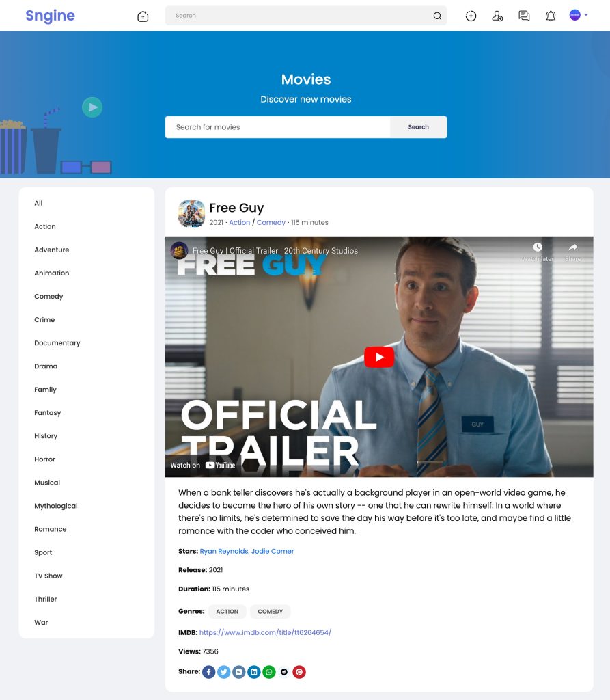Image resolution: width=610 pixels, height=700 pixels.
Task: Open the user avatar dropdown menu
Action: point(579,15)
